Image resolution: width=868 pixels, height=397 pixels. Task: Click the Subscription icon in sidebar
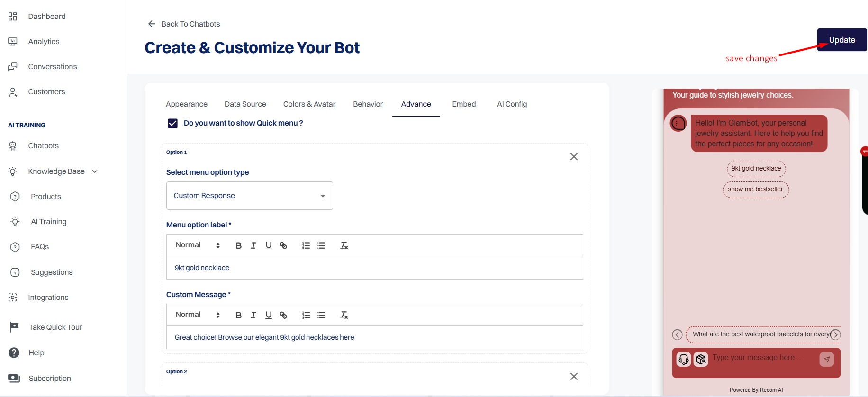[x=14, y=378]
